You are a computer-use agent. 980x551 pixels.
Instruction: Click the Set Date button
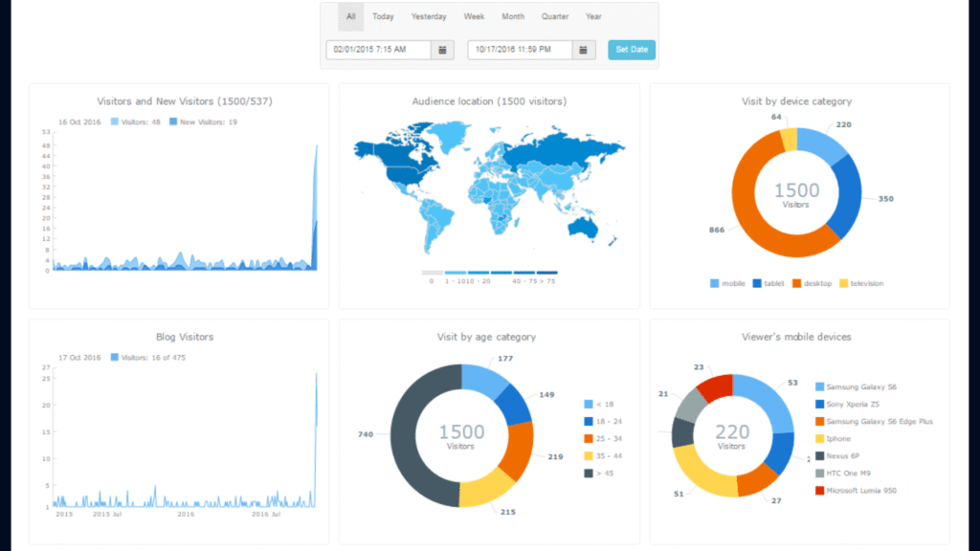(632, 50)
